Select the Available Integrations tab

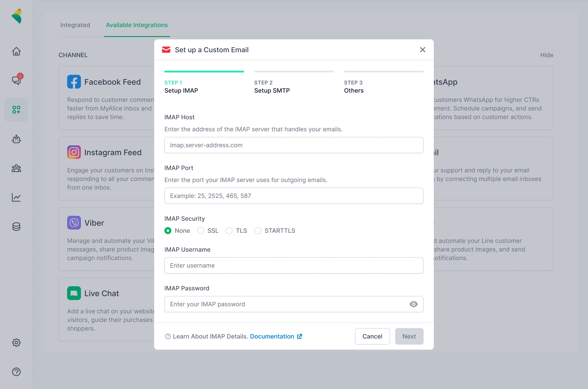[x=137, y=25]
